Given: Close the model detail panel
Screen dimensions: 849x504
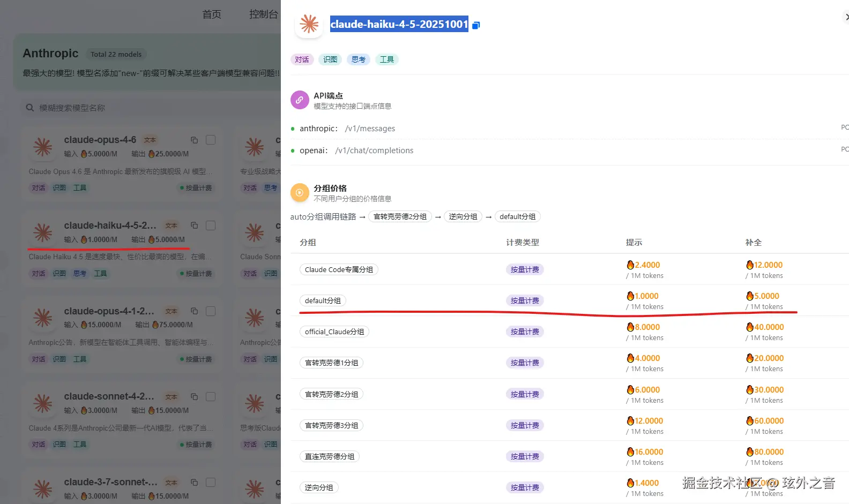Looking at the screenshot, I should (x=846, y=17).
